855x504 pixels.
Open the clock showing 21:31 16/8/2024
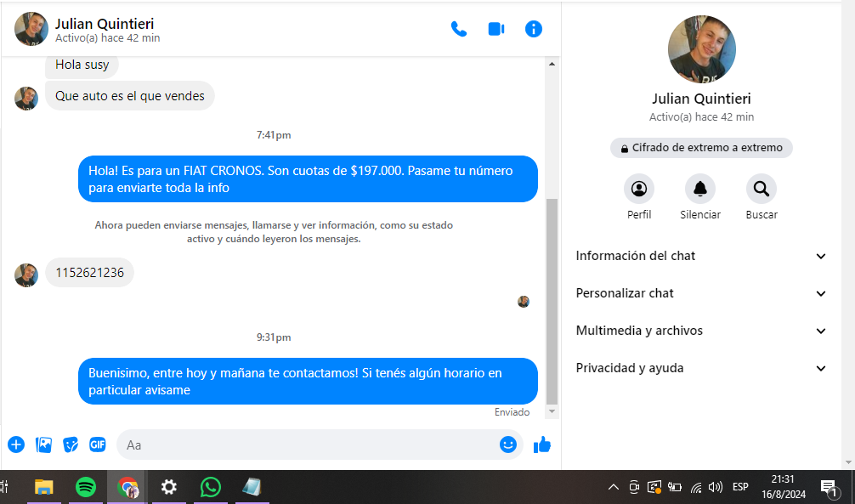[783, 487]
